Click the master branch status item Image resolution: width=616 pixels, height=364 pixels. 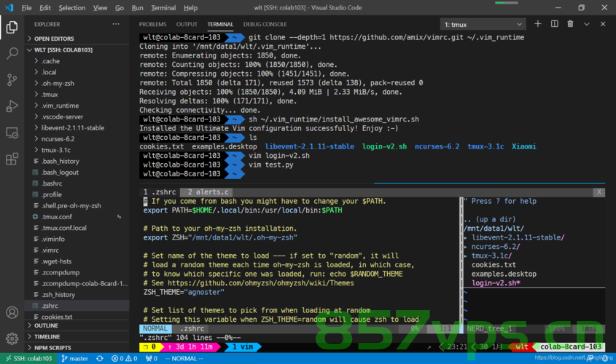(x=74, y=358)
